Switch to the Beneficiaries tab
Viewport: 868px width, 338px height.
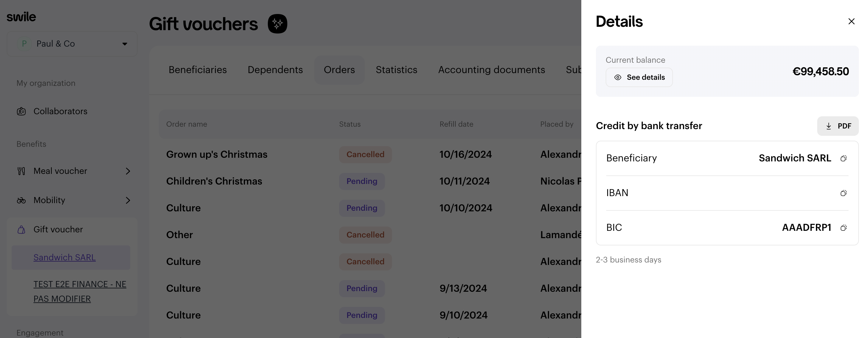coord(198,70)
